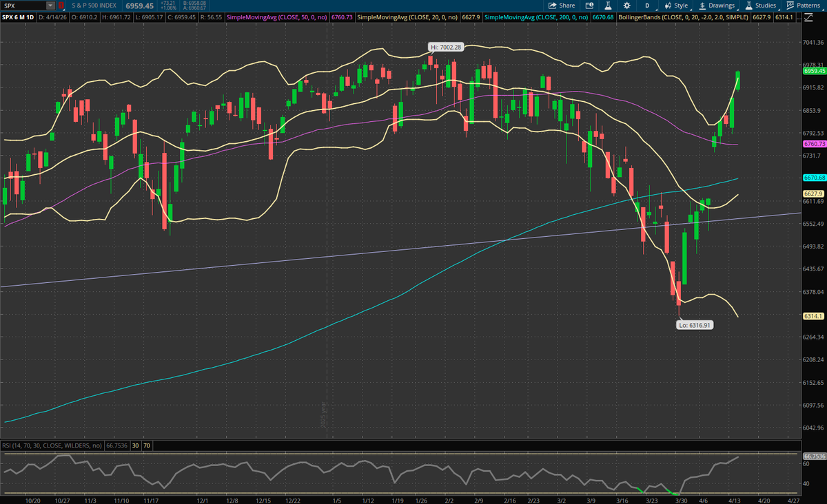Click the cyan 6670.68 axis tag
The image size is (827, 504).
(x=815, y=178)
